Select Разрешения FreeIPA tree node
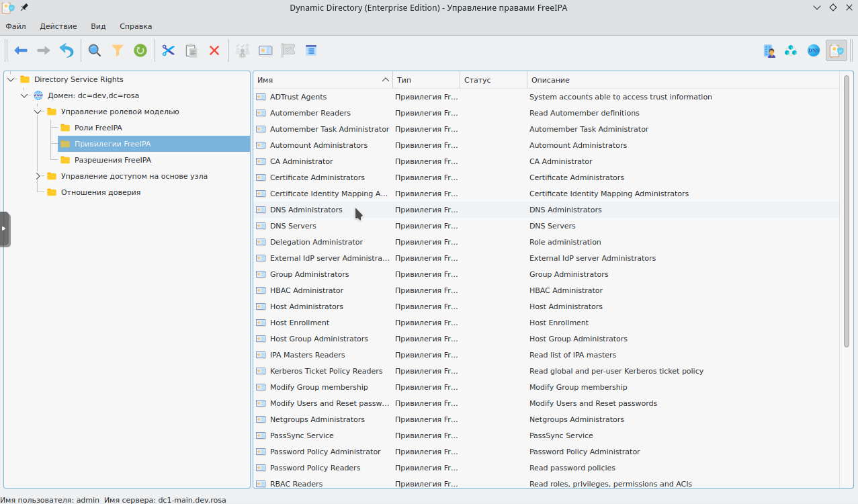 (x=112, y=160)
